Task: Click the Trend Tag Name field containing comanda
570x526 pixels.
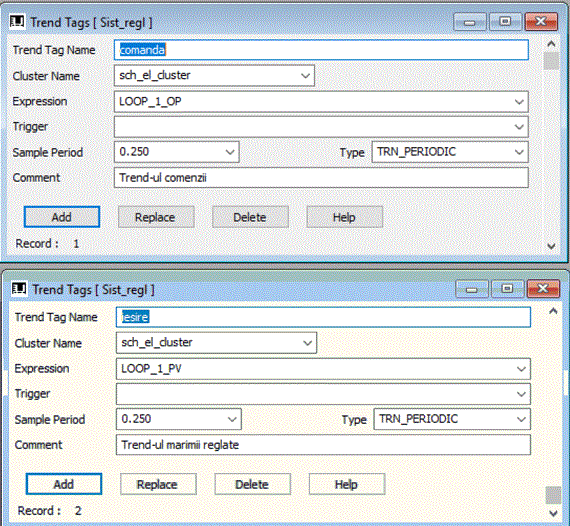Action: click(x=321, y=50)
